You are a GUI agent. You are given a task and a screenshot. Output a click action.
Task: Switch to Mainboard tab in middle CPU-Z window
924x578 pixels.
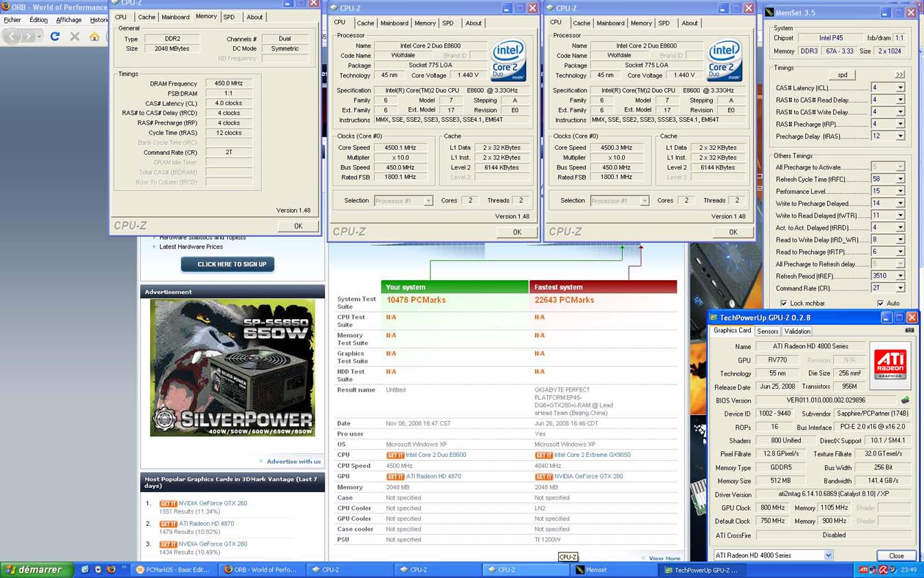click(x=394, y=23)
